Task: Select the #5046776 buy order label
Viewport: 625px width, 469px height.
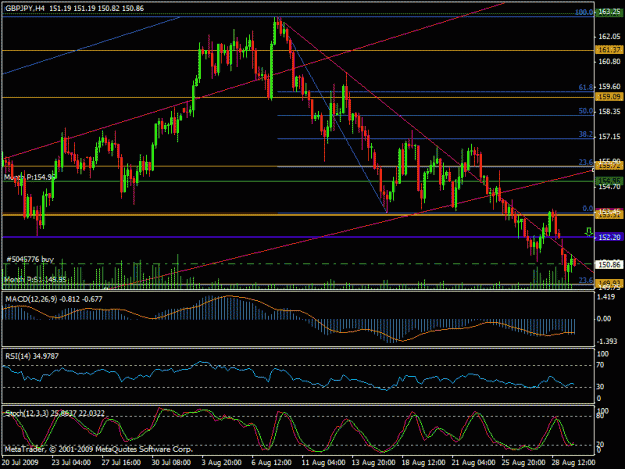Action: (x=30, y=259)
